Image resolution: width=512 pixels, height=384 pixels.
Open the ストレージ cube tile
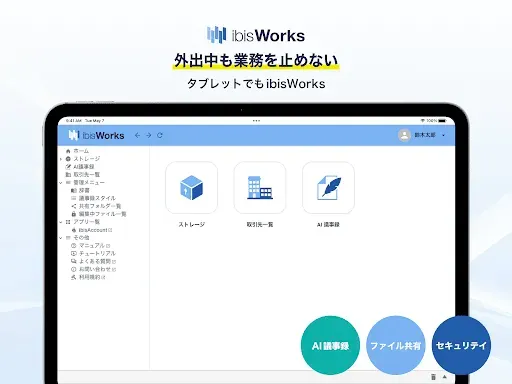click(191, 188)
